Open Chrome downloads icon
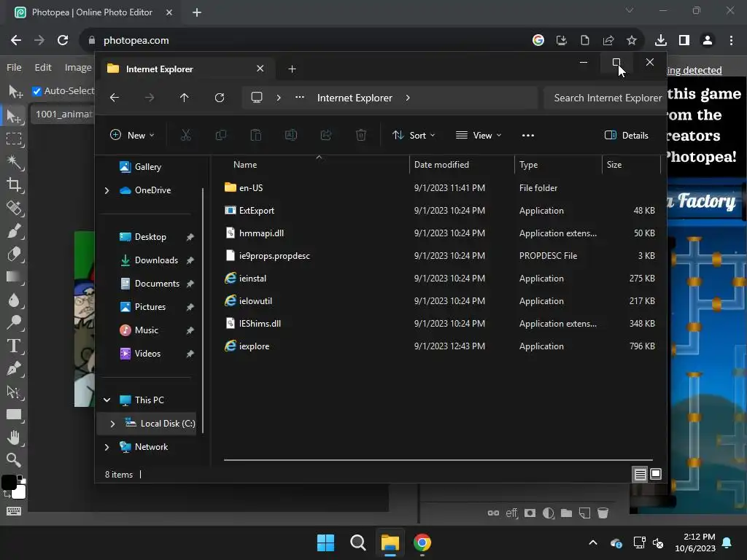 point(661,41)
